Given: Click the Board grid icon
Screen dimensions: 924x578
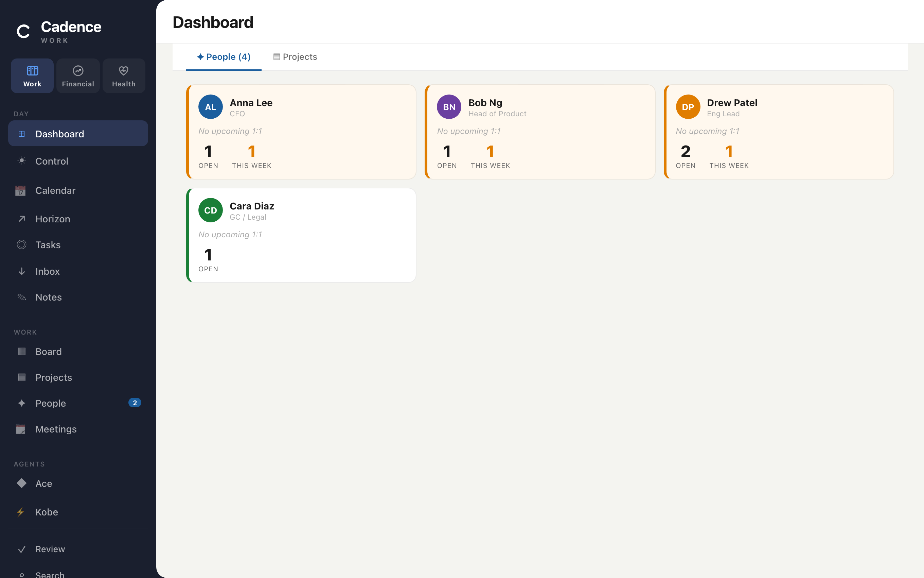Looking at the screenshot, I should tap(22, 351).
